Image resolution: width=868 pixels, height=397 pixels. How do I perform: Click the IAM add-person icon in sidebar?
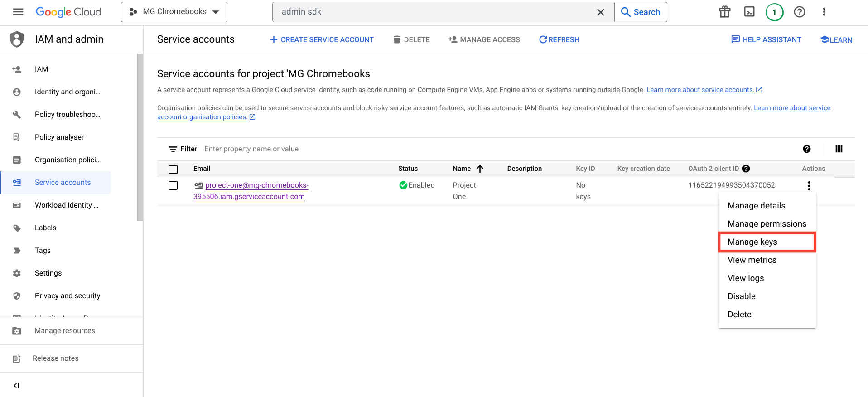(x=17, y=69)
